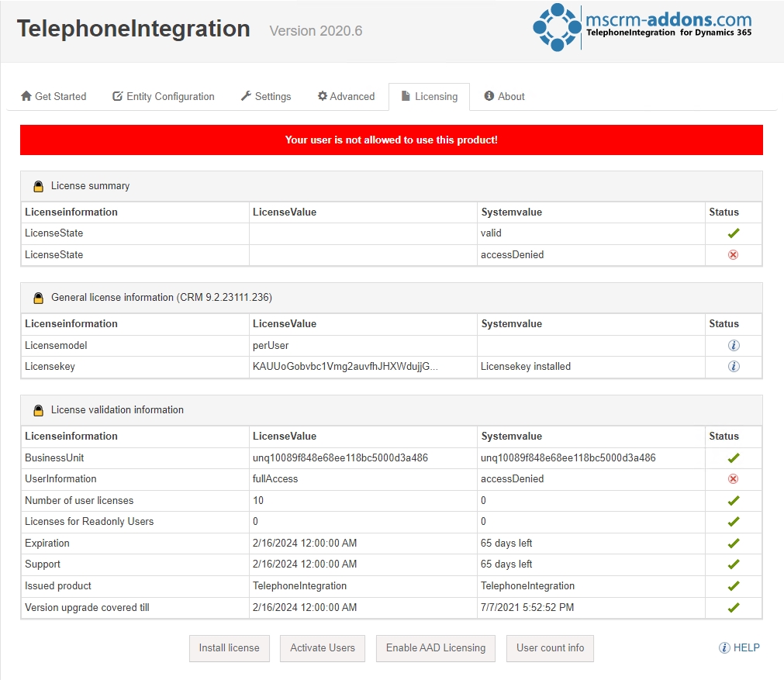This screenshot has width=784, height=680.
Task: Click the 'Version 2020.6' text in header
Action: pos(316,31)
